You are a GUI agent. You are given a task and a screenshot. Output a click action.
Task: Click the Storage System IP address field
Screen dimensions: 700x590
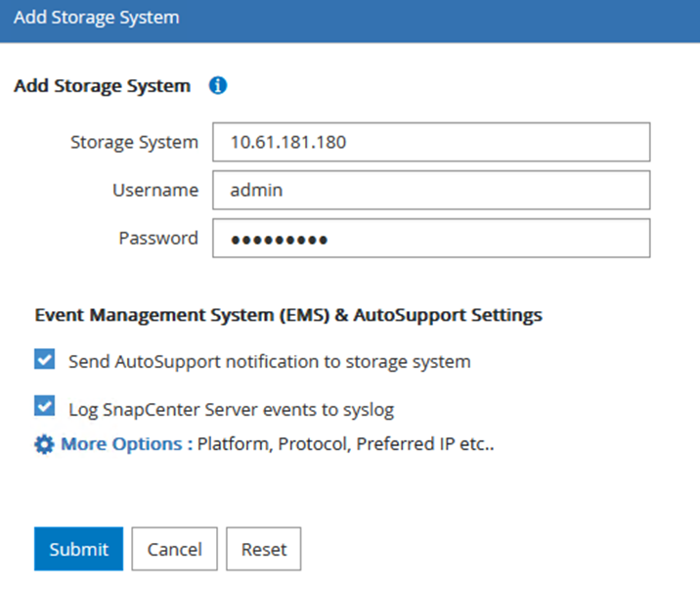coord(430,142)
